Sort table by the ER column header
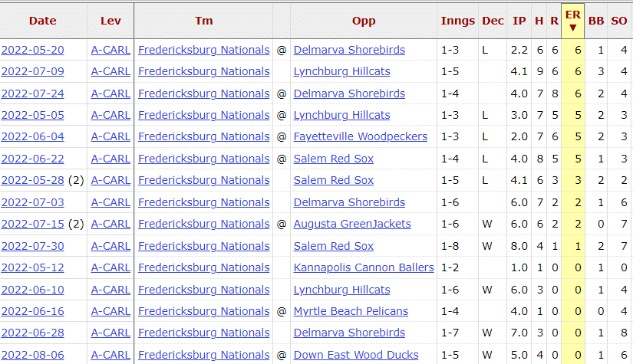 [572, 21]
